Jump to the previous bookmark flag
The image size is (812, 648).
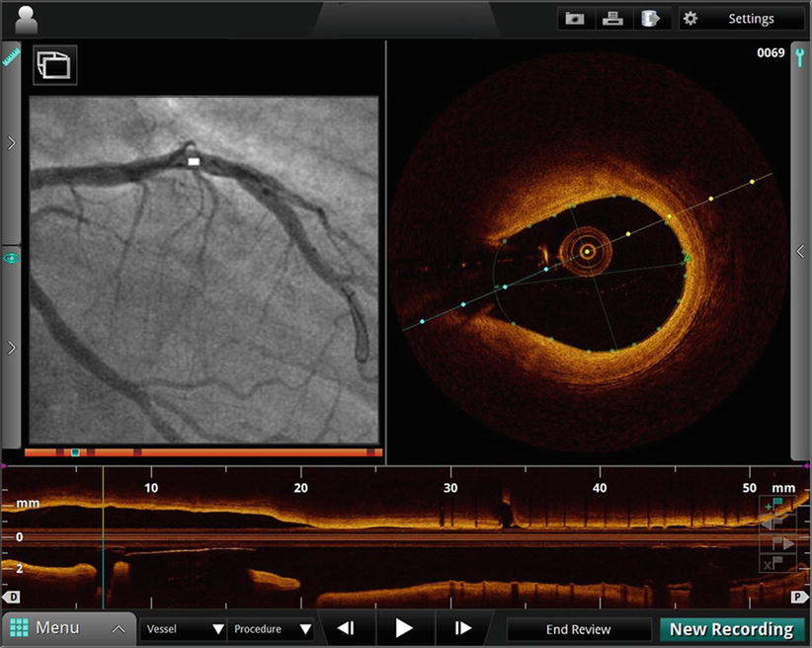(777, 525)
